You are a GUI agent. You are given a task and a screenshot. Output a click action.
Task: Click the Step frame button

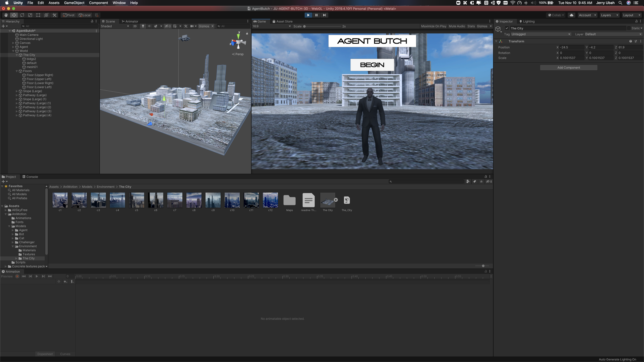coord(324,15)
